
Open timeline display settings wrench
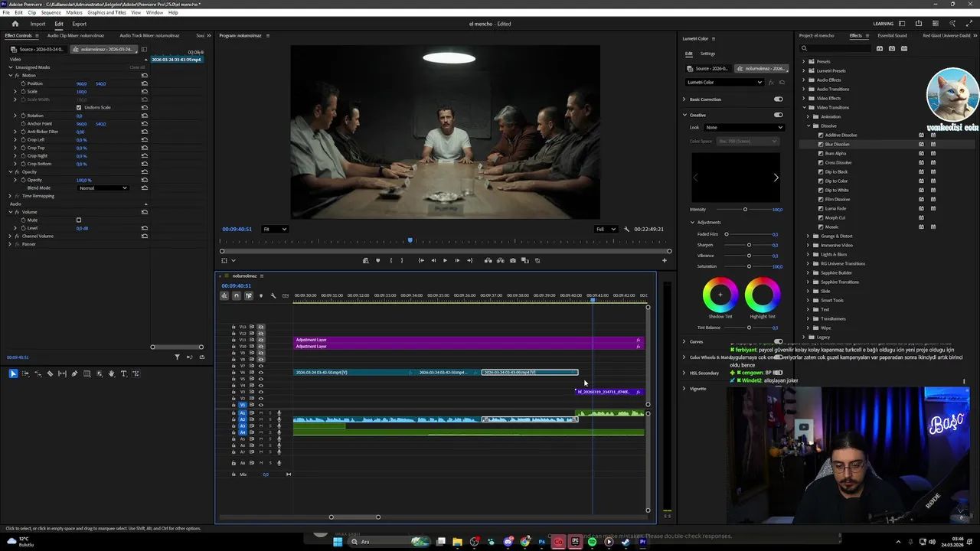pyautogui.click(x=273, y=295)
